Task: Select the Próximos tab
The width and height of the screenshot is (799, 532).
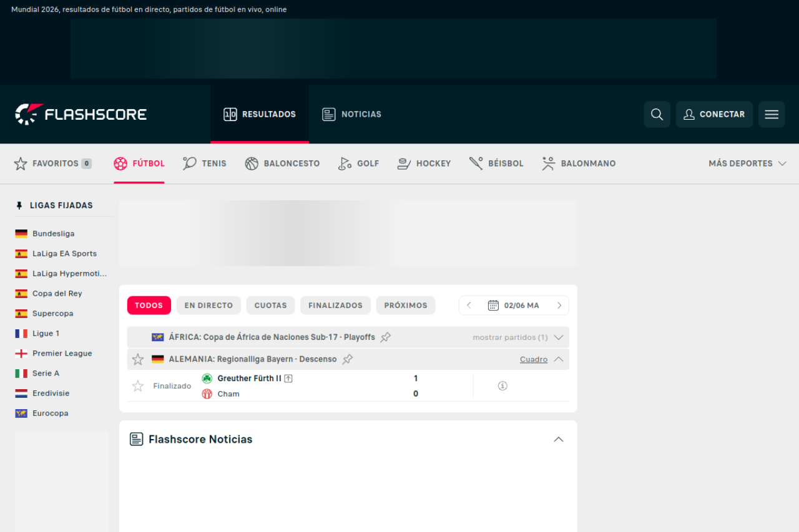Action: [x=406, y=306]
